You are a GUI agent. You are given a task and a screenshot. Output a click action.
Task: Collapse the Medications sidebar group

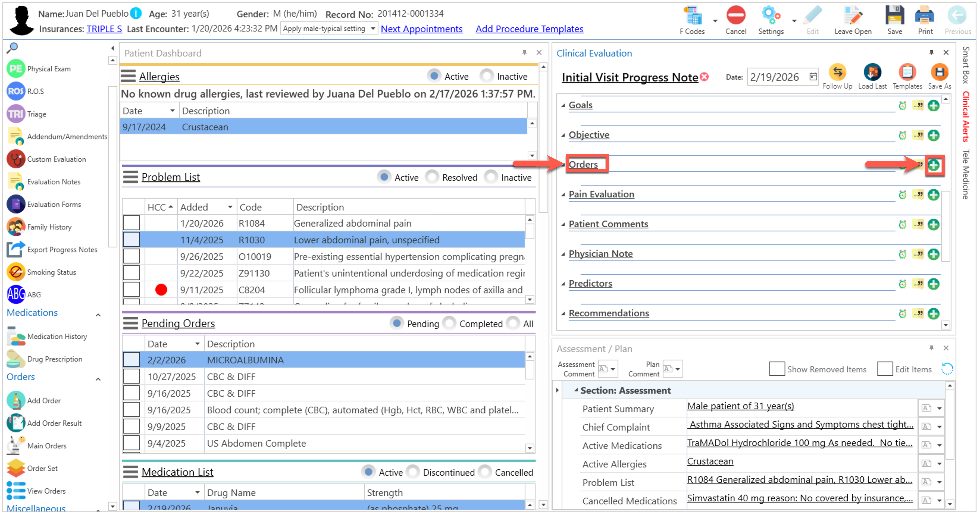[98, 315]
